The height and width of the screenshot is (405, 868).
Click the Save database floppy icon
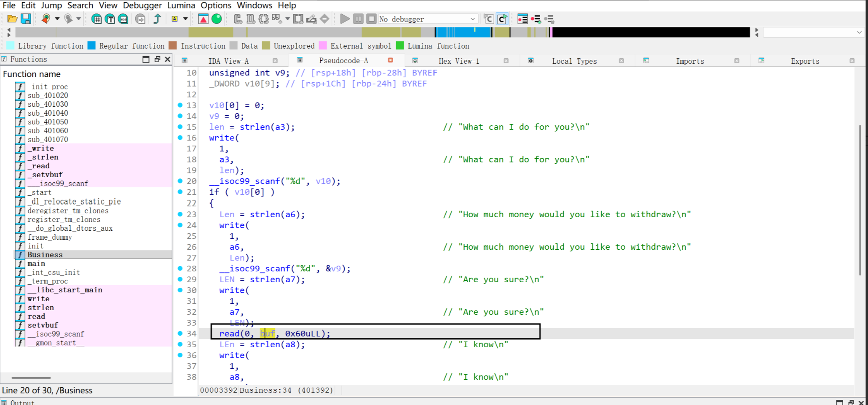pos(26,19)
